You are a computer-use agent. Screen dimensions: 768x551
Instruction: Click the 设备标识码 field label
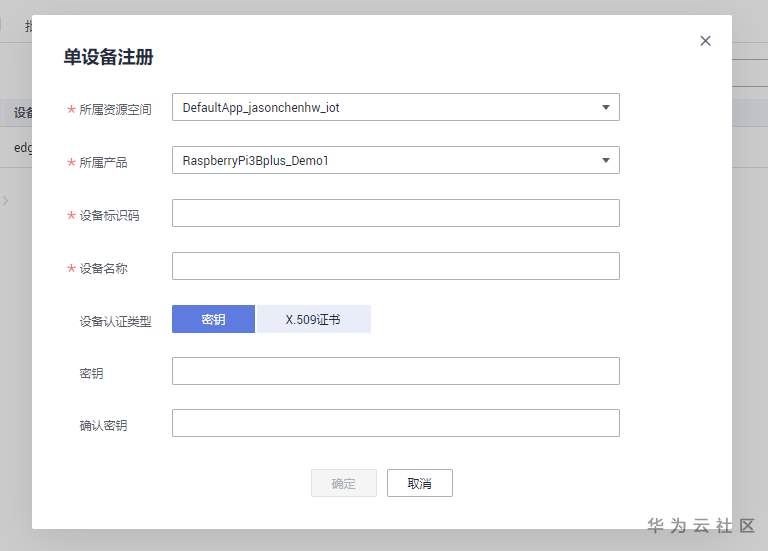pos(109,215)
